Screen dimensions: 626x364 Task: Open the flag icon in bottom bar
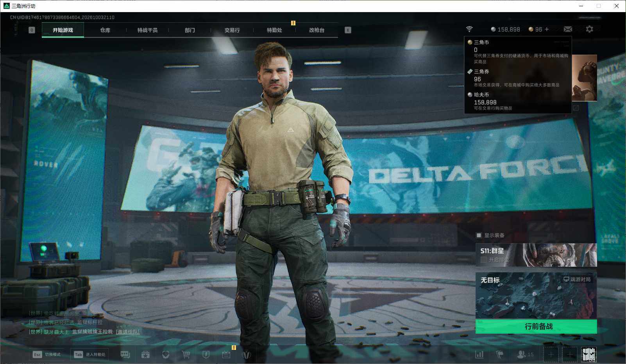499,355
